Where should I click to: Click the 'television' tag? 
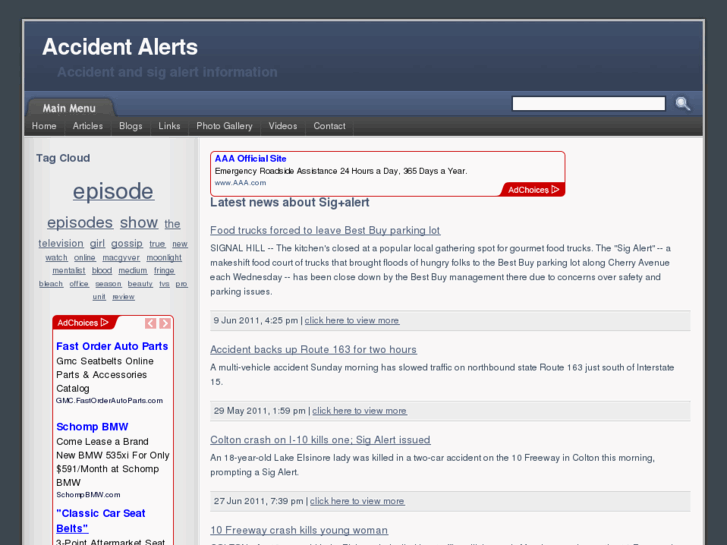[61, 243]
